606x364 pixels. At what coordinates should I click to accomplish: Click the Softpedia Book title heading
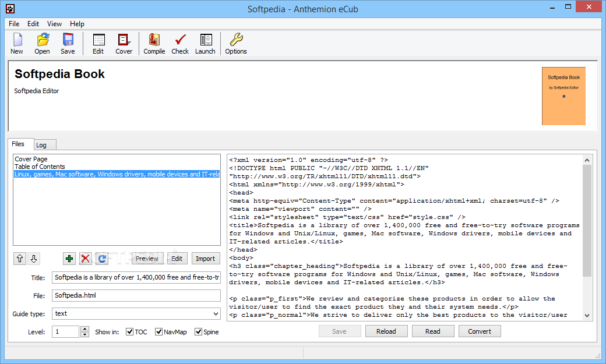(x=59, y=74)
